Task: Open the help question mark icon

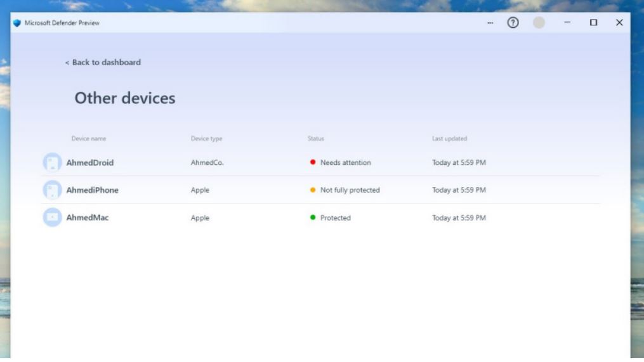Action: pos(513,23)
